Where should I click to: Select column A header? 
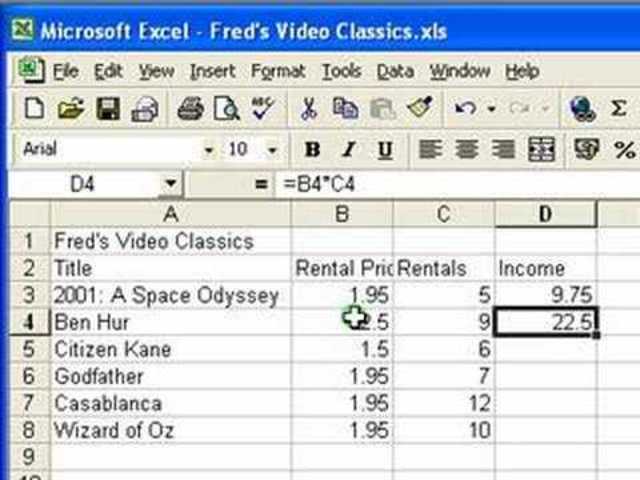171,213
